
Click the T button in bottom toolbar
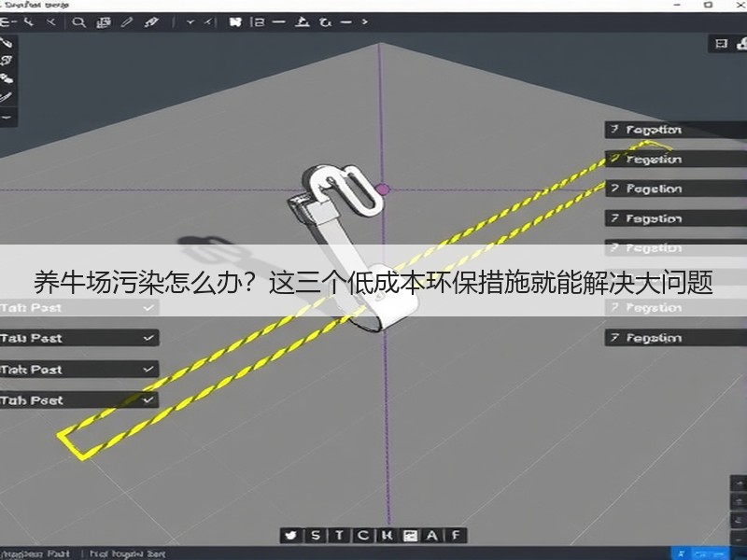339,536
